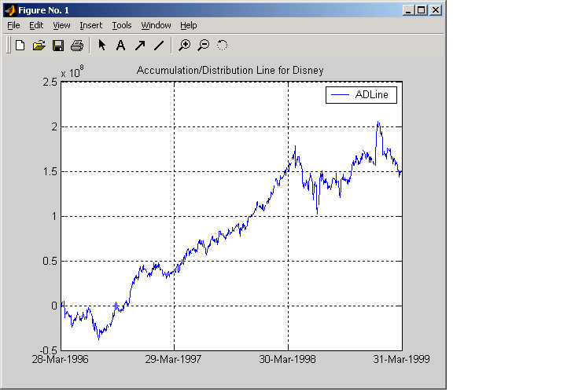Open the Tools menu
Screen dimensions: 582x392
[x=122, y=25]
